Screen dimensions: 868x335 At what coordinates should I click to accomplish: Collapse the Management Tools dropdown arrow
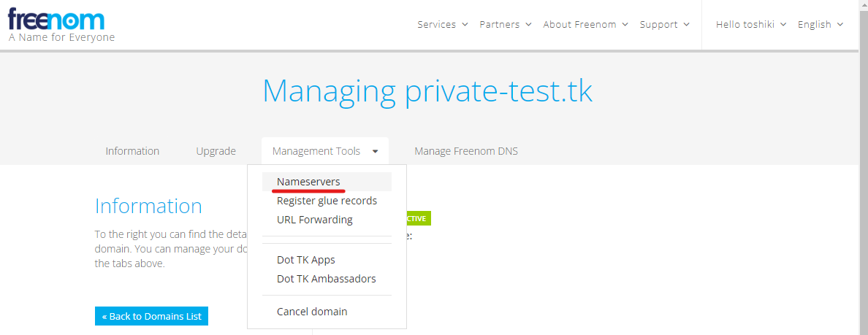(375, 152)
